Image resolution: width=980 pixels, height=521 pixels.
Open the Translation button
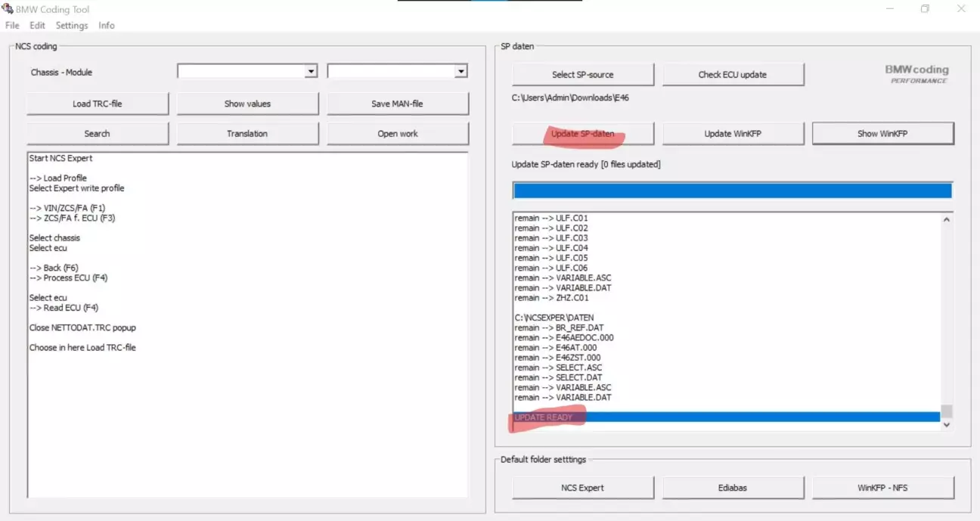click(x=247, y=133)
